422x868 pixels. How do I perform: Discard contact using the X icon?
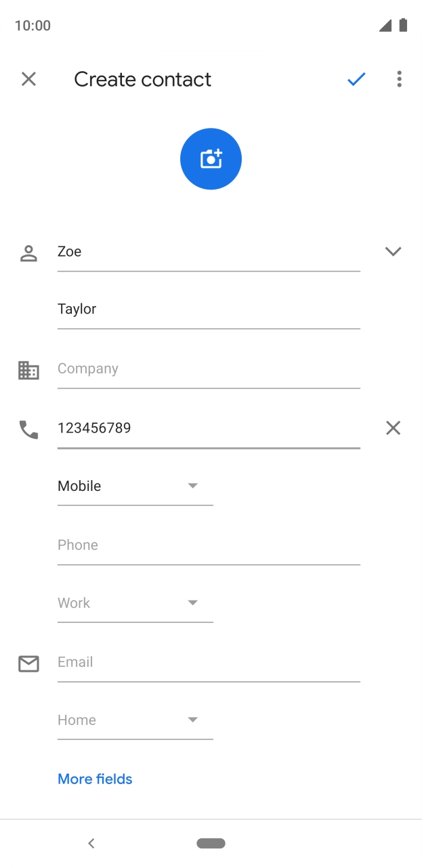click(28, 79)
